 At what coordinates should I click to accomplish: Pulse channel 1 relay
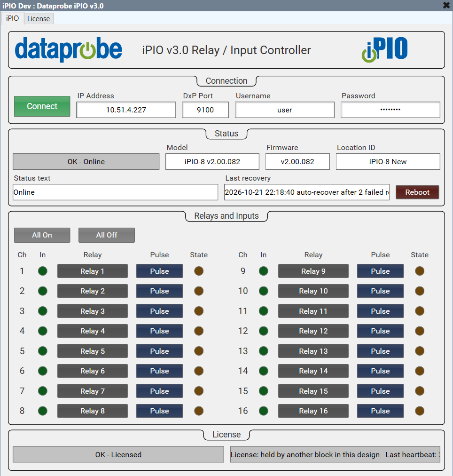click(x=159, y=271)
